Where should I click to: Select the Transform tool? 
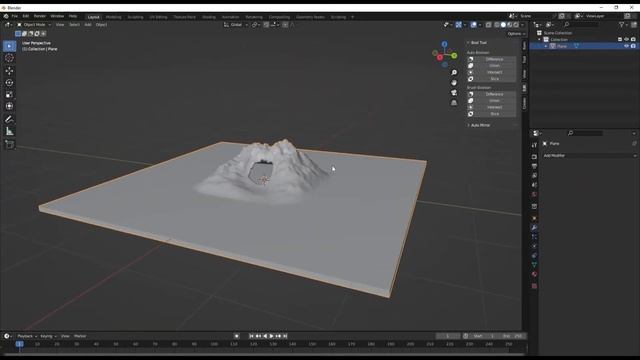coord(9,106)
